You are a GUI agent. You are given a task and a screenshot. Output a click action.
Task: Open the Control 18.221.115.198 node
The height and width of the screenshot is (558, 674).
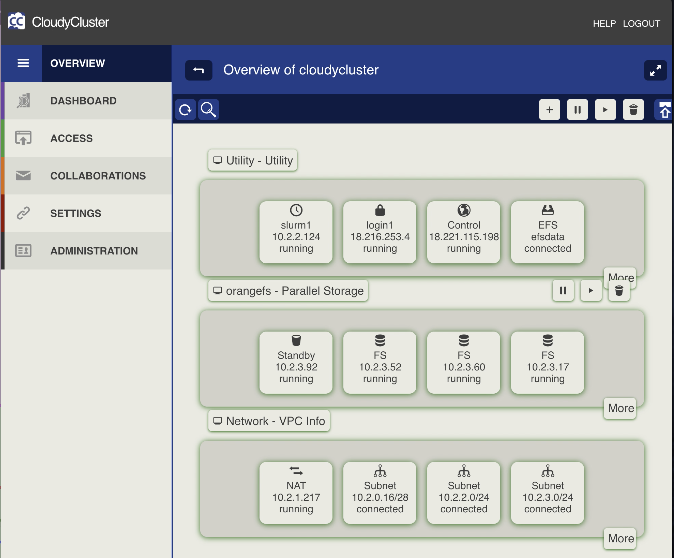click(463, 232)
